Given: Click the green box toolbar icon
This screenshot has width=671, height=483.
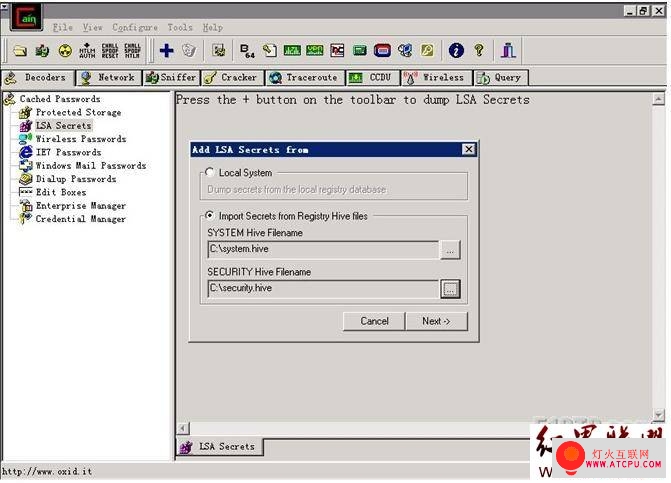Looking at the screenshot, I should click(x=359, y=50).
